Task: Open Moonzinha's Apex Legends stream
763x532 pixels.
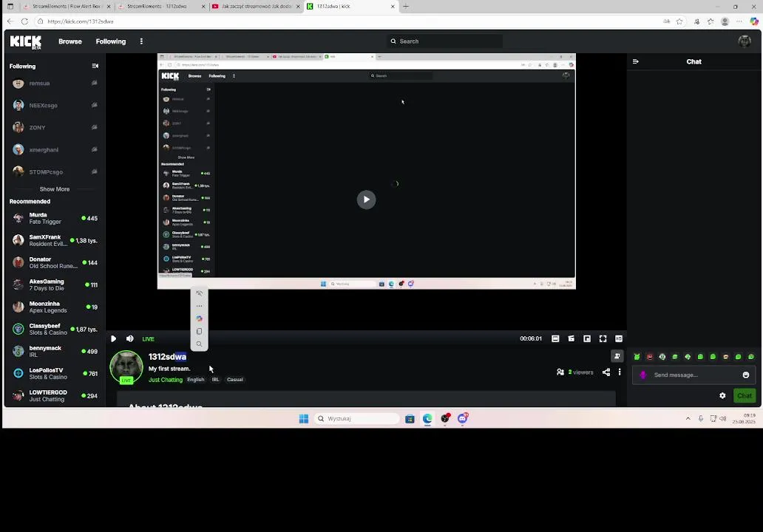Action: 53,307
